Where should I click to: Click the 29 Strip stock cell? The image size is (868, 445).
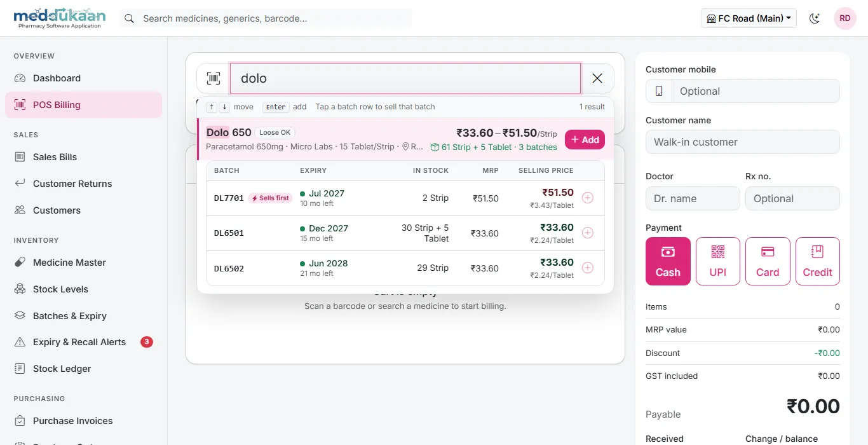tap(433, 268)
